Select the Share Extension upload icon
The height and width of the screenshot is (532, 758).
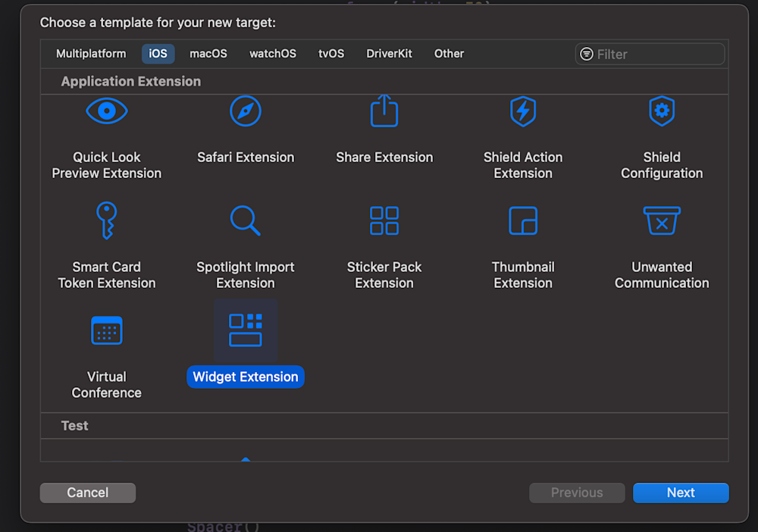(384, 111)
